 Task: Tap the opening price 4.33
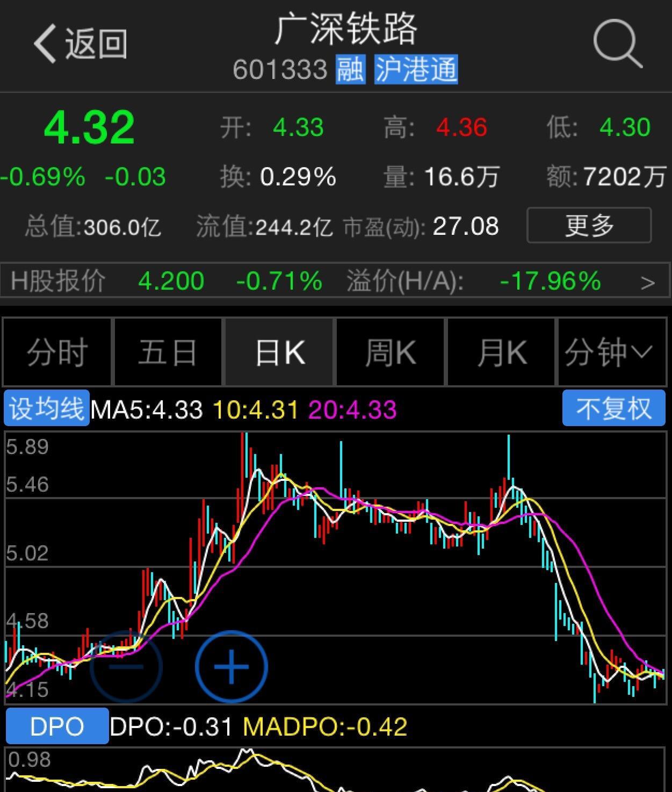pyautogui.click(x=298, y=128)
